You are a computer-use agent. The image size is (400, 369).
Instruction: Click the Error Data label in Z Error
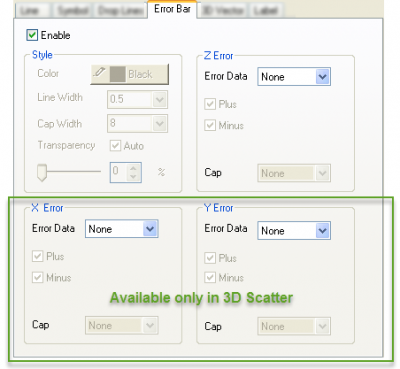pyautogui.click(x=226, y=76)
